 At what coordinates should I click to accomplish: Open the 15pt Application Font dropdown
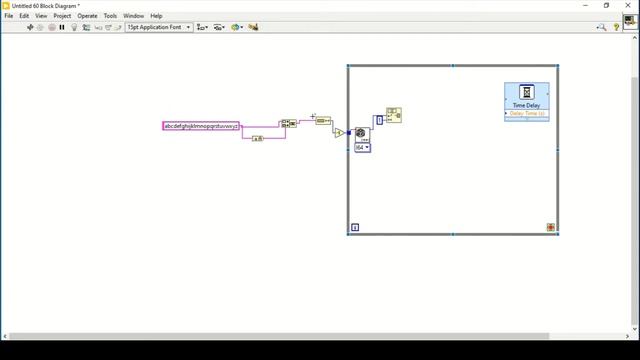tap(159, 27)
